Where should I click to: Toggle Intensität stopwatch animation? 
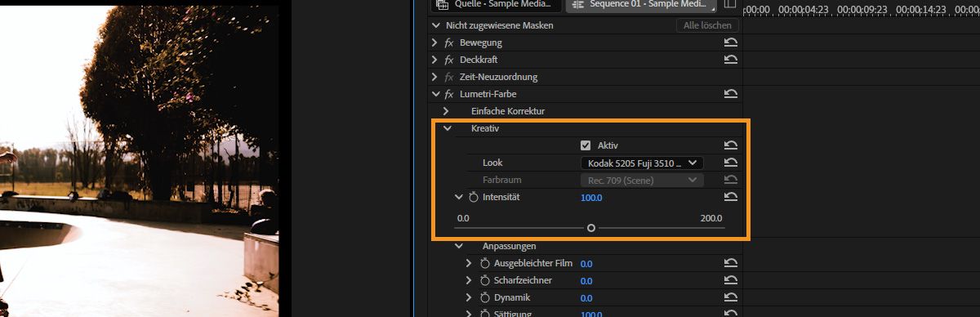pyautogui.click(x=473, y=197)
